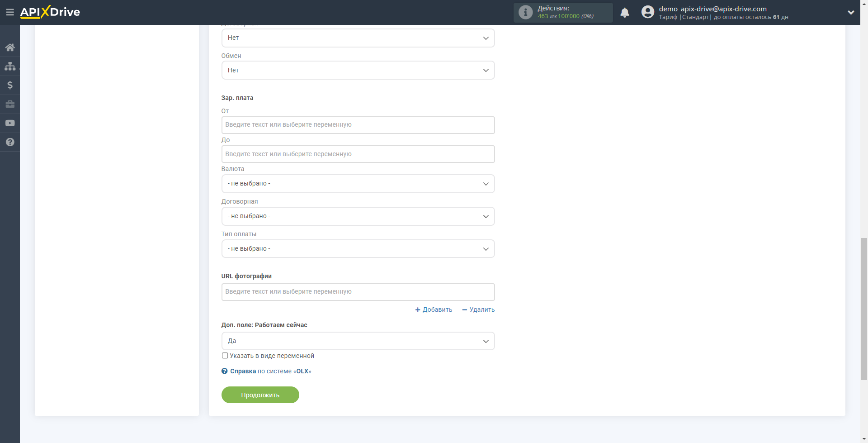Open the YouTube video icon in the sidebar
The height and width of the screenshot is (443, 868).
(x=10, y=123)
